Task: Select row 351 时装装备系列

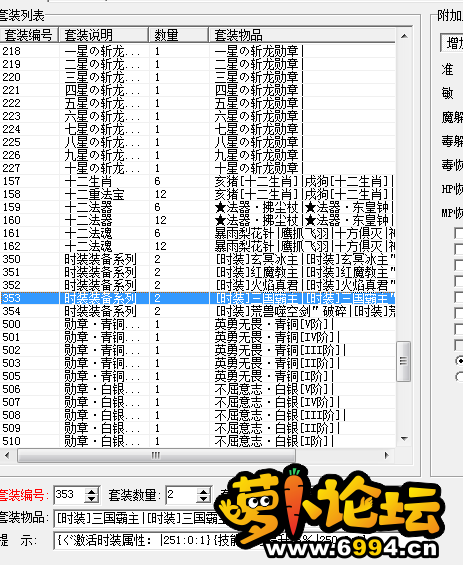Action: (x=197, y=272)
